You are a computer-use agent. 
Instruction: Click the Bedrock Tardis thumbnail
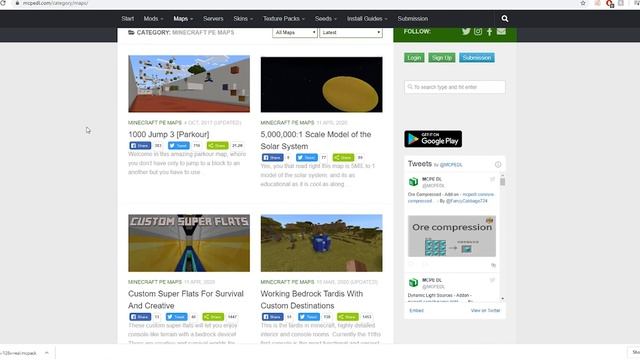coord(322,243)
